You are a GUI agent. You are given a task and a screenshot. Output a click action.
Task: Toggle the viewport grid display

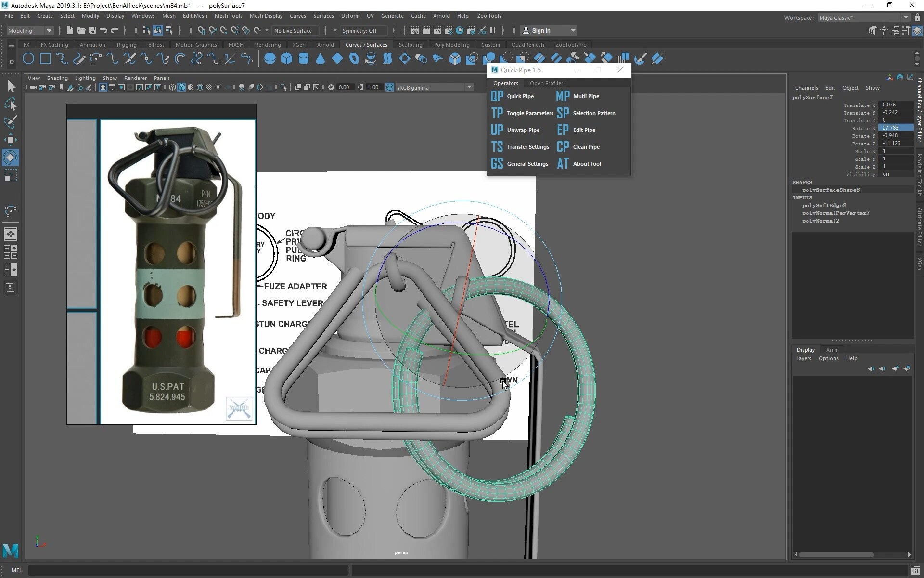click(103, 87)
